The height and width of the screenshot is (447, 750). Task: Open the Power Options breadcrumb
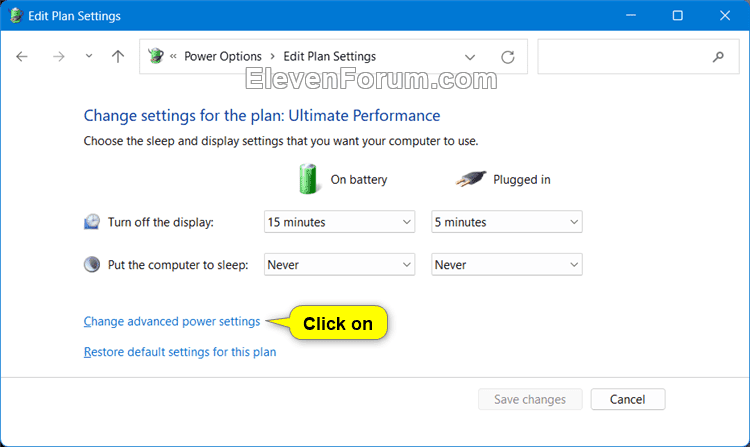click(x=223, y=56)
